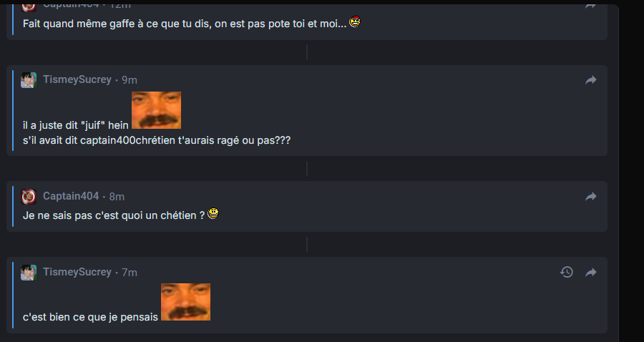Click the 7m timestamp

130,273
